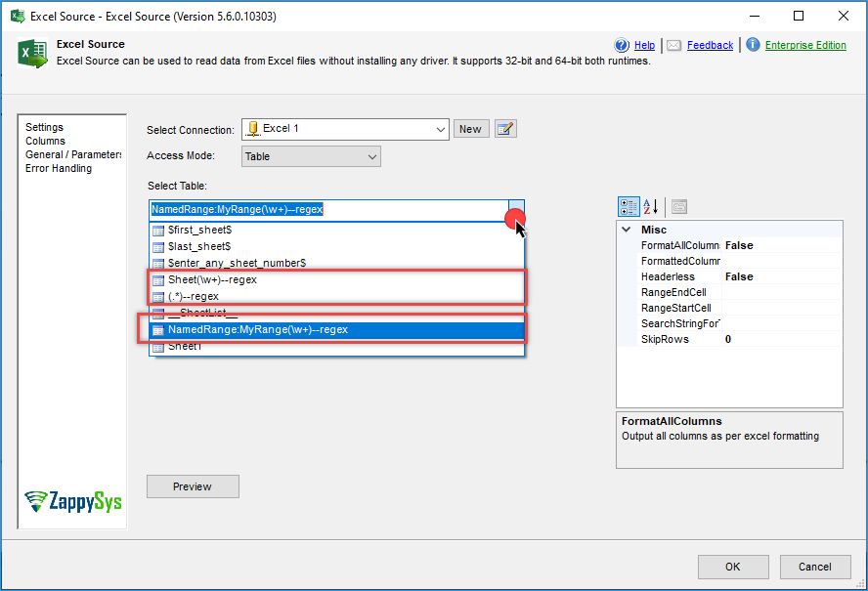The image size is (868, 591).
Task: Click the Cancel button
Action: 815,567
